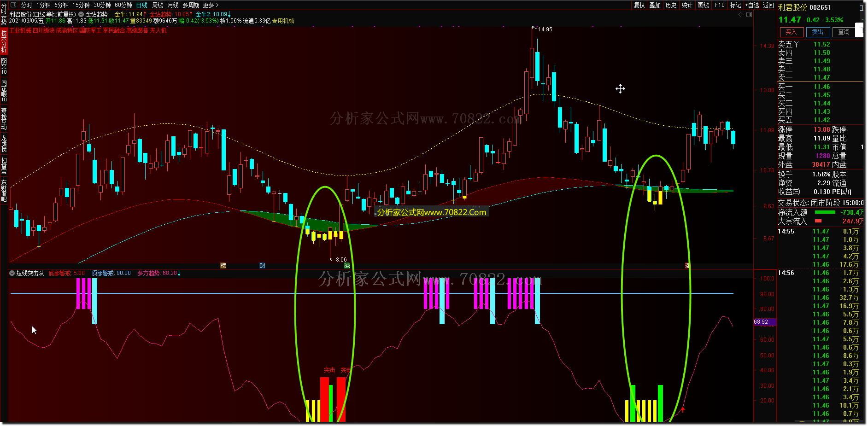Click the 成渝特区 sector tag
Image resolution: width=868 pixels, height=426 pixels.
67,30
